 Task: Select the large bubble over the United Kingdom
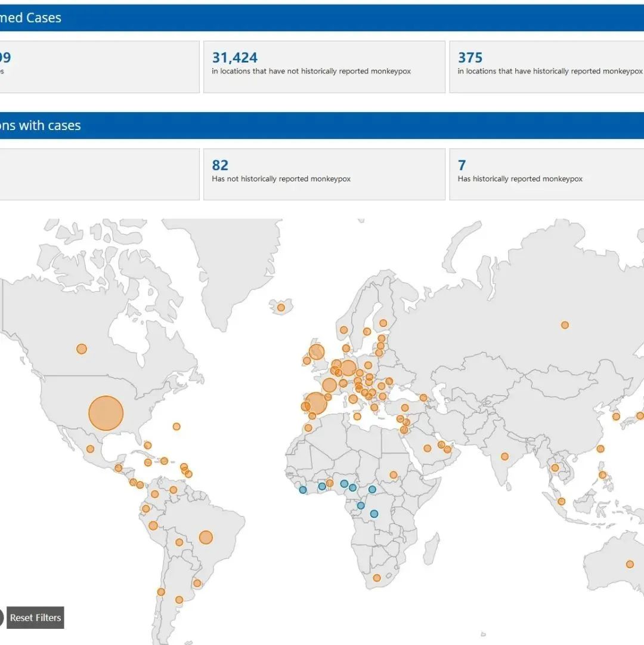(x=316, y=352)
